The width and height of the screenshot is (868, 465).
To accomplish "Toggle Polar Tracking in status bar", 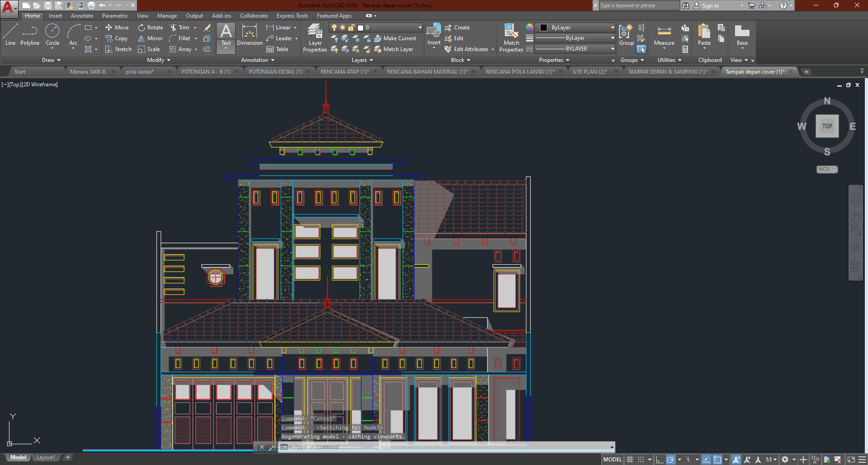I will point(671,460).
